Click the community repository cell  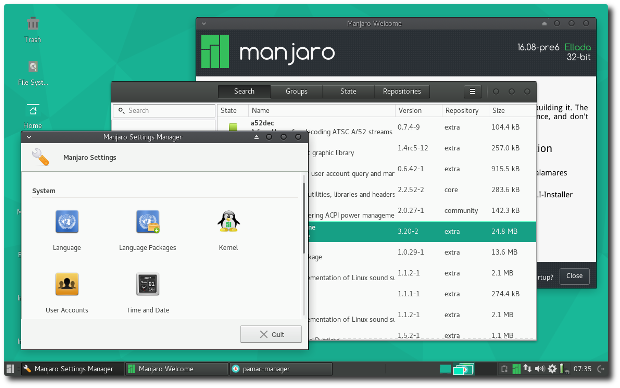tap(461, 210)
